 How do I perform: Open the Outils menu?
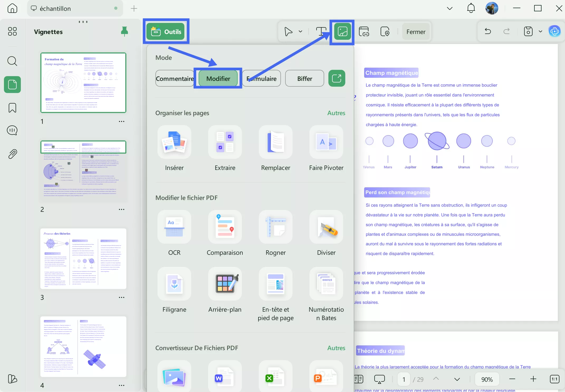point(166,32)
